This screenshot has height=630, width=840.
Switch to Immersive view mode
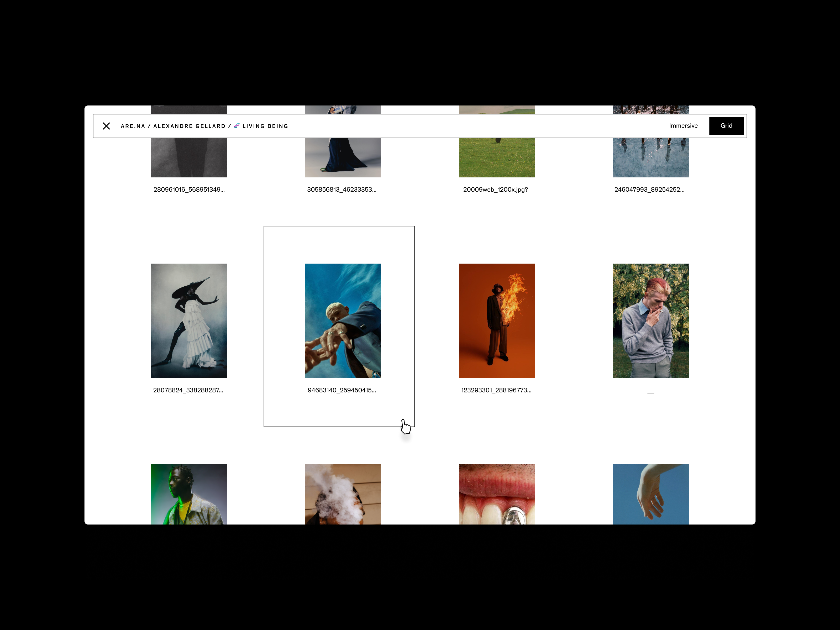pos(683,126)
